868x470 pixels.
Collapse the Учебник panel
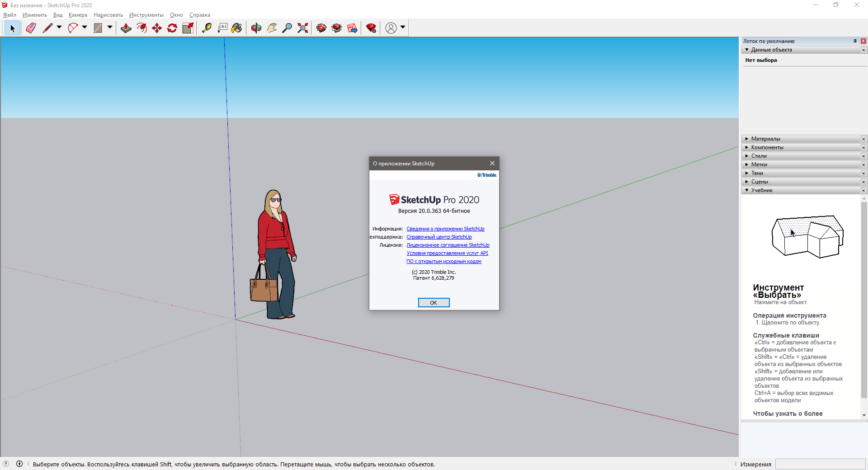[x=762, y=190]
